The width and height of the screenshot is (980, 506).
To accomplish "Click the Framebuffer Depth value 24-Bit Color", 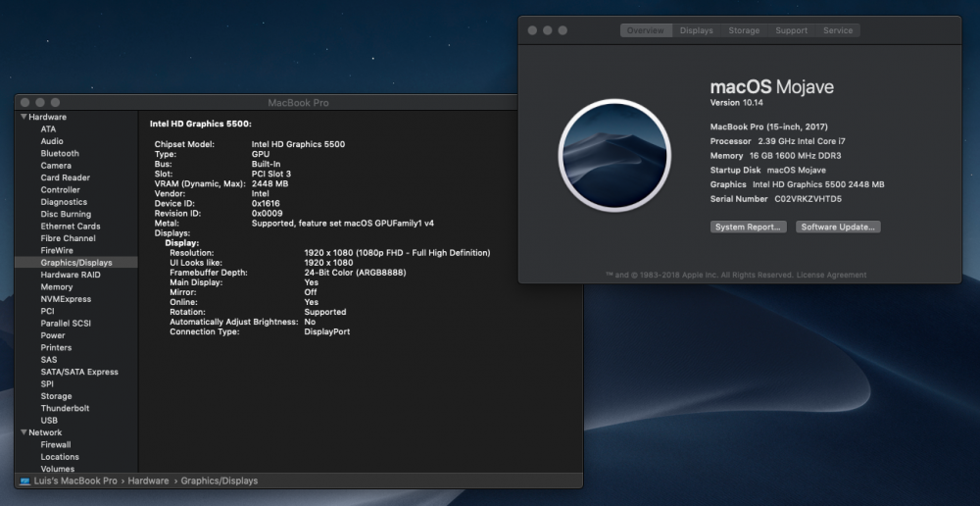I will coord(355,273).
